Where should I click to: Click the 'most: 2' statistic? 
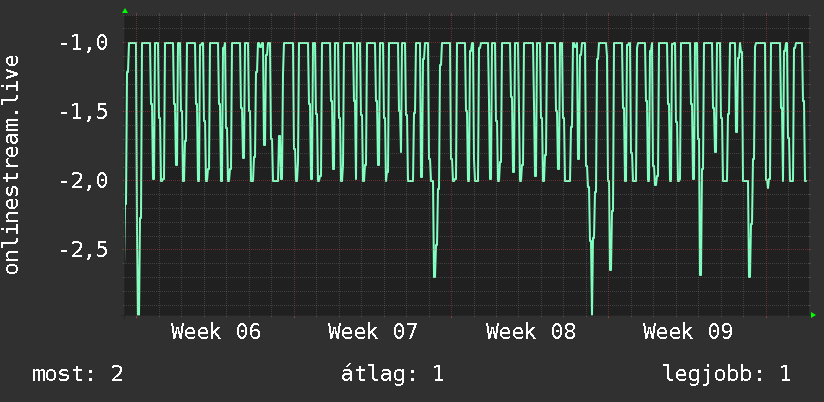(x=78, y=374)
